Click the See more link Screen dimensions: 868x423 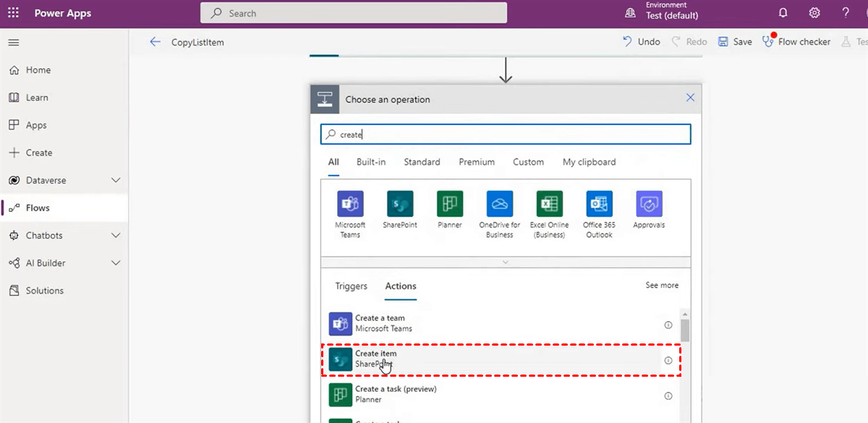(x=662, y=286)
